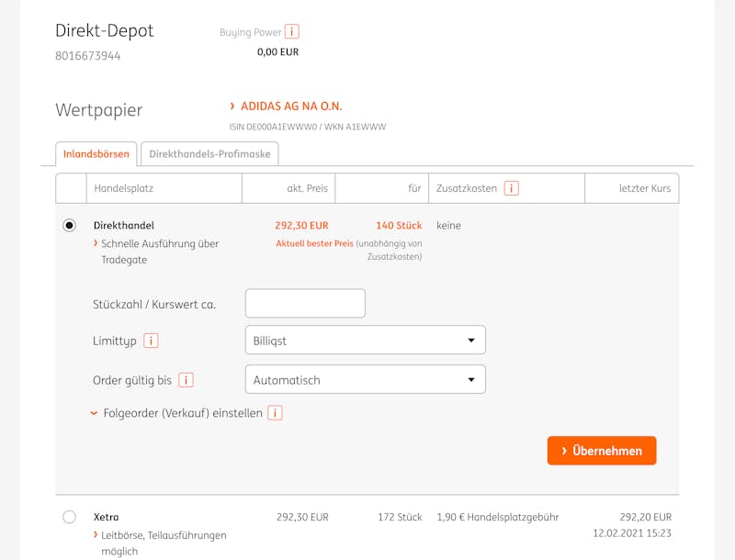Click the date 12.02.2021 15:23
Screen dimensions: 735x560
point(632,532)
